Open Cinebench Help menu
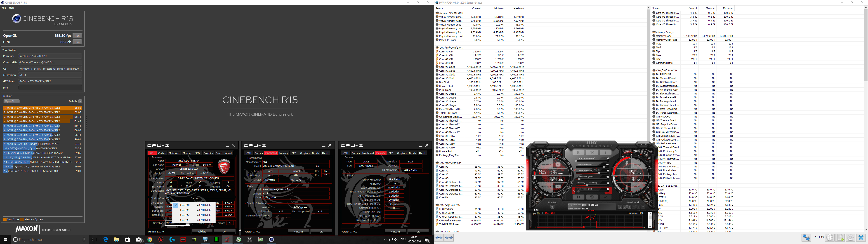This screenshot has height=244, width=868. [x=12, y=7]
